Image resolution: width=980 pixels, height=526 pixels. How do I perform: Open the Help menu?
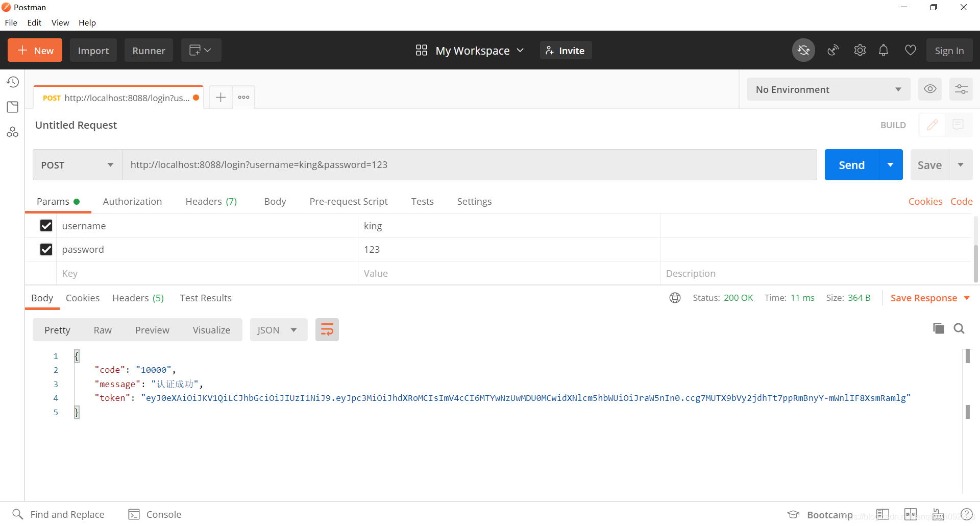[87, 22]
